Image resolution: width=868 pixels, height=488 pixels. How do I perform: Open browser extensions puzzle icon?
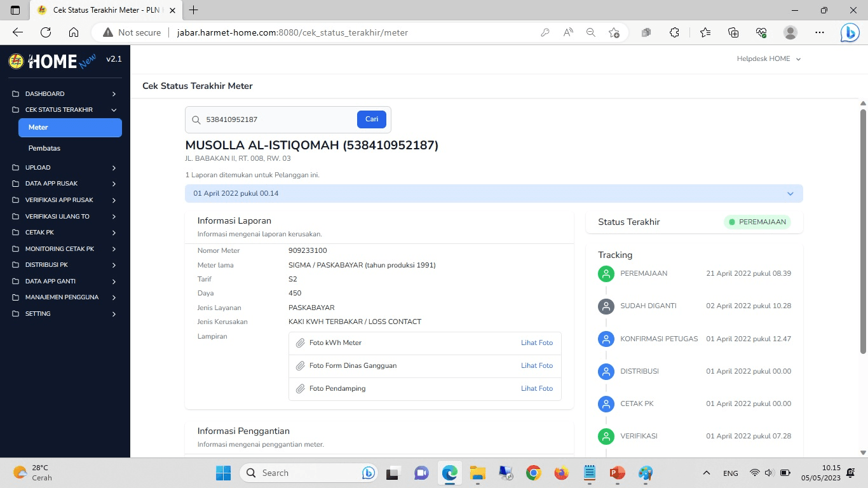tap(675, 32)
